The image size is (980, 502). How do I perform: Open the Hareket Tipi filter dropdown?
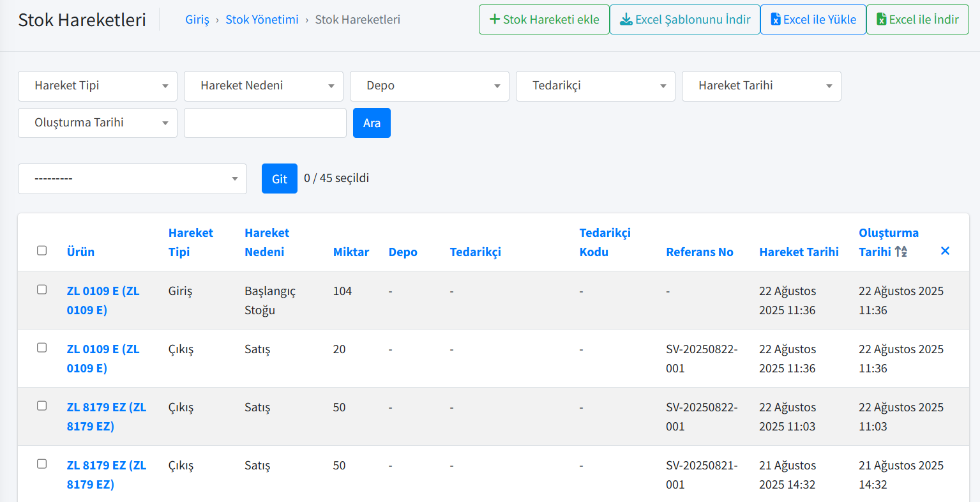tap(98, 86)
